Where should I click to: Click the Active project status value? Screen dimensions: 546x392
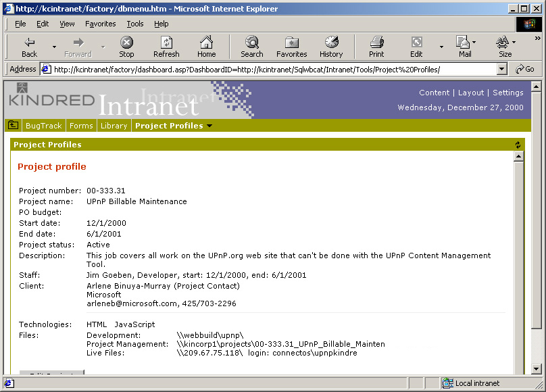pos(98,245)
